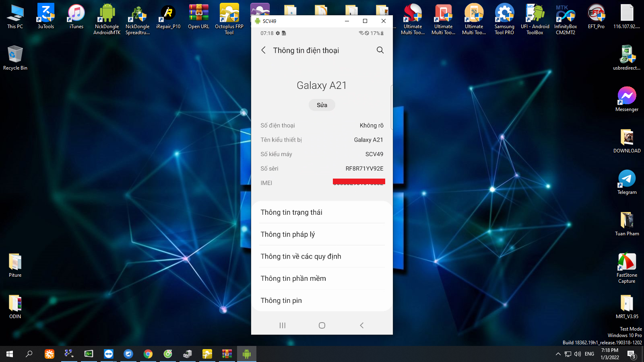
Task: Open Thông tin pin
Action: point(322,300)
